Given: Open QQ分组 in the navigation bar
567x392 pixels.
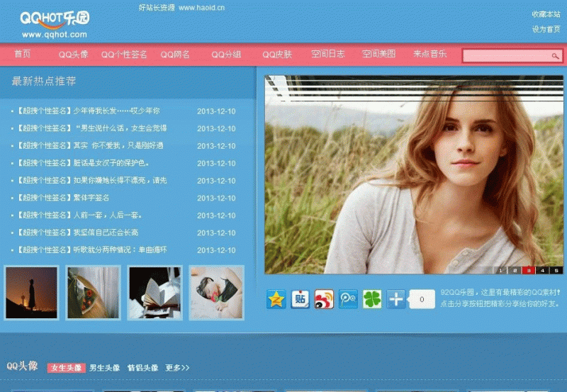Looking at the screenshot, I should (x=226, y=55).
